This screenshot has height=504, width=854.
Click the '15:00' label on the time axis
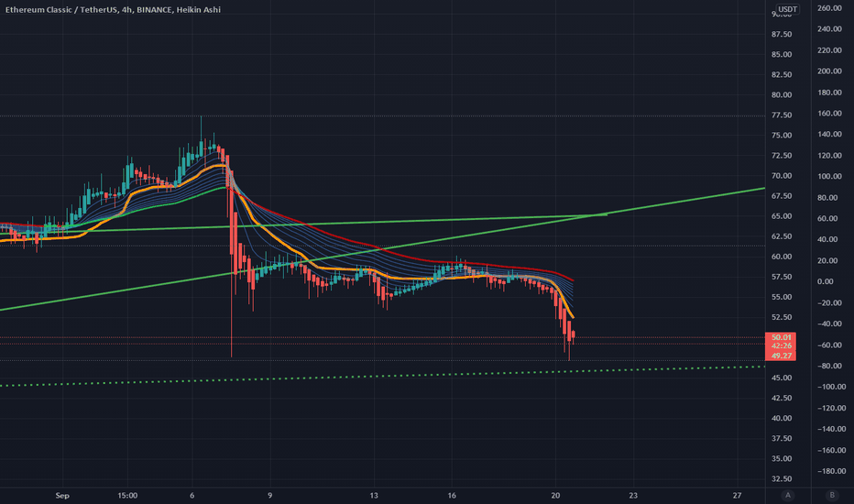[x=127, y=495]
